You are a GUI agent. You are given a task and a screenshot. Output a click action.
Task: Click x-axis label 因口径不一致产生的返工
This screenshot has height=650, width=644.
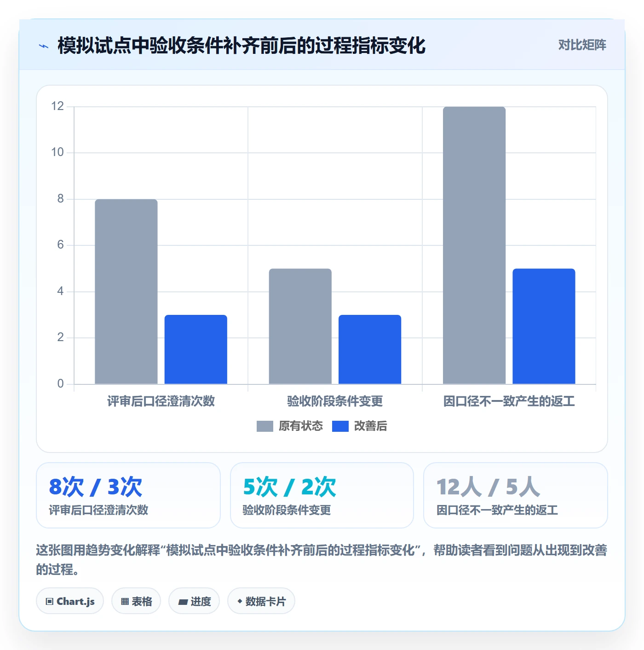(509, 401)
